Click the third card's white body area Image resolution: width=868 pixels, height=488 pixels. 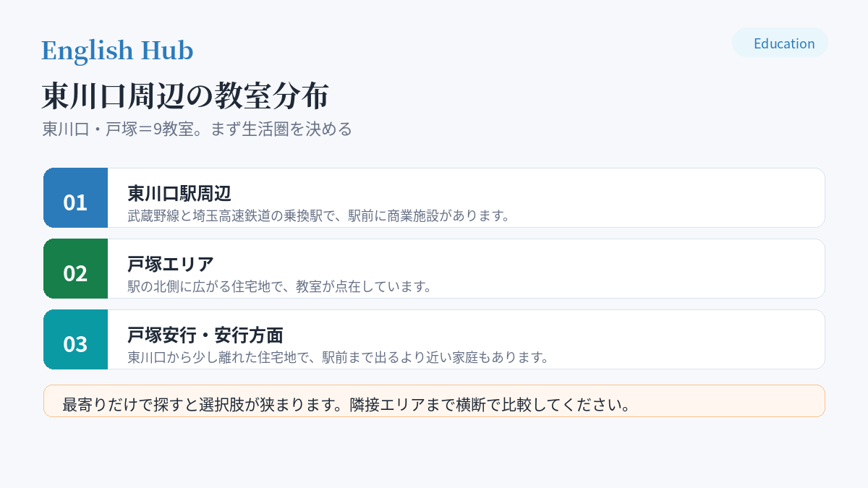[466, 340]
